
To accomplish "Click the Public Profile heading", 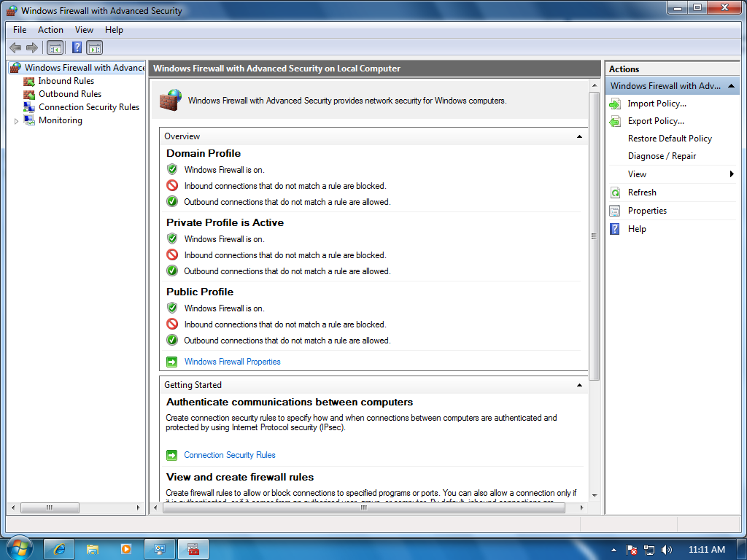I will [x=200, y=292].
